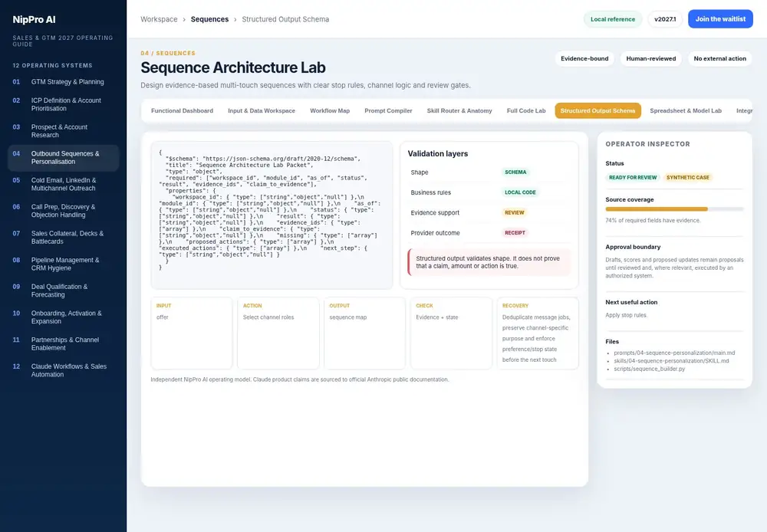
Task: Open Spreadsheet & Model Lab tab
Action: [685, 110]
